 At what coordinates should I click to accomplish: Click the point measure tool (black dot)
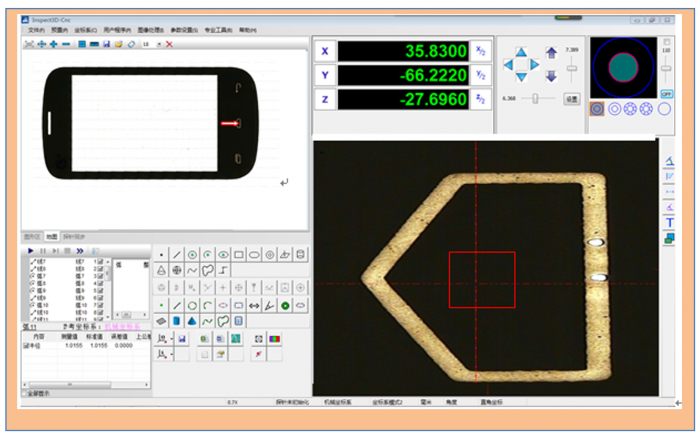click(161, 255)
